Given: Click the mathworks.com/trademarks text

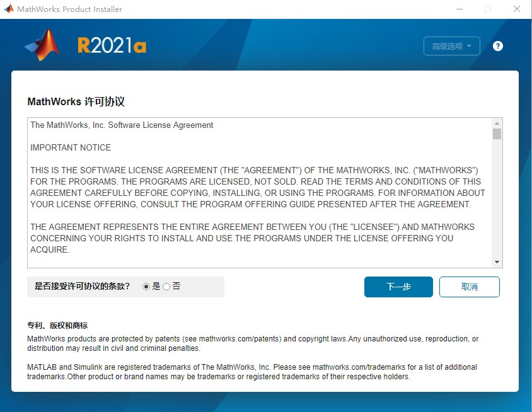Looking at the screenshot, I should click(351, 367).
